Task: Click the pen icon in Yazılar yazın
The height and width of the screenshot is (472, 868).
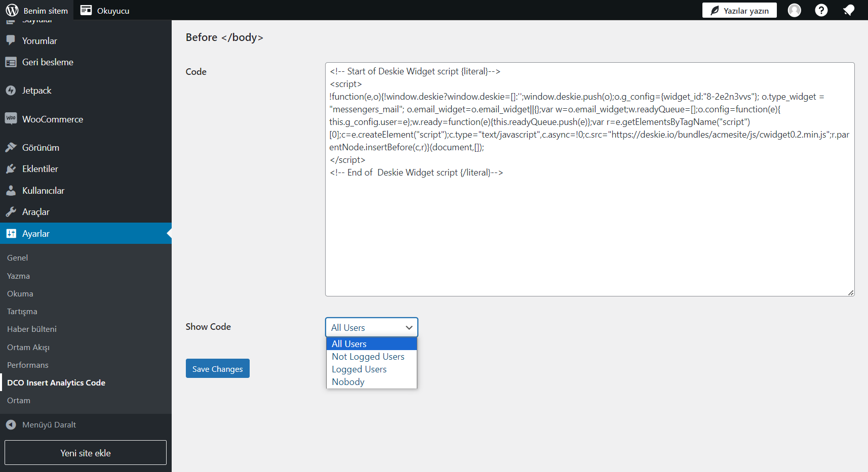Action: 715,11
